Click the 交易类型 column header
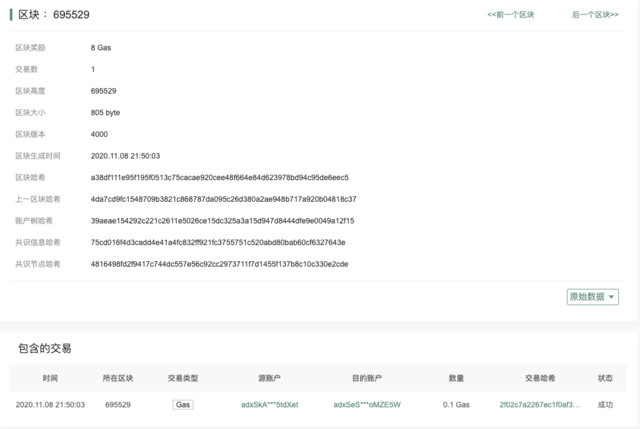This screenshot has height=429, width=640. 183,378
